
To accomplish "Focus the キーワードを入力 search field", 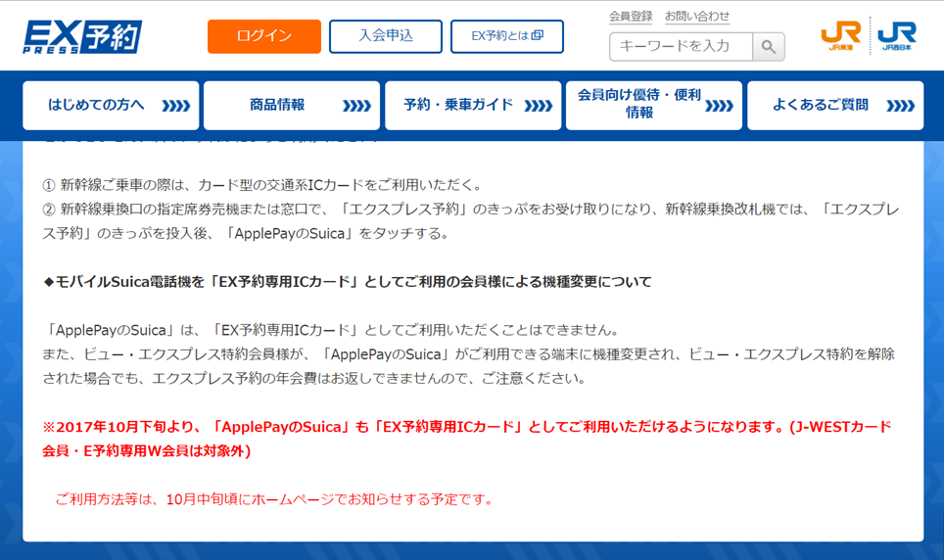I will point(681,46).
